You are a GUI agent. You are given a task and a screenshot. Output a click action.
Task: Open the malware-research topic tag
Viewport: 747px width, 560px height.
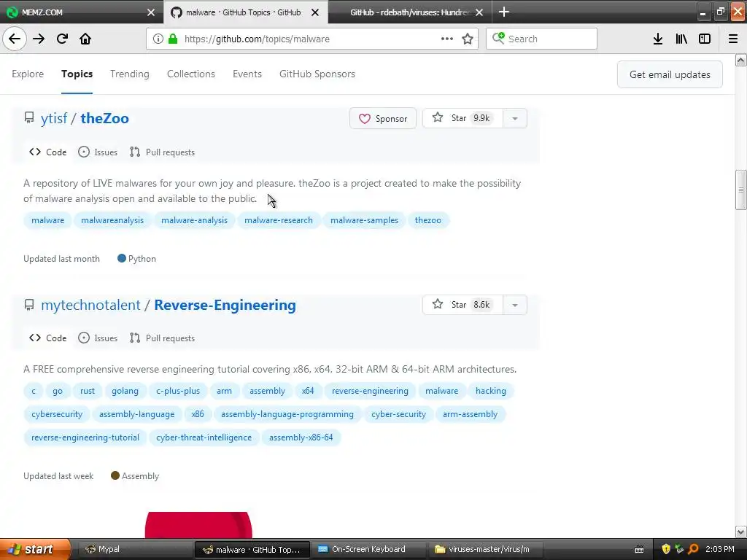[279, 220]
